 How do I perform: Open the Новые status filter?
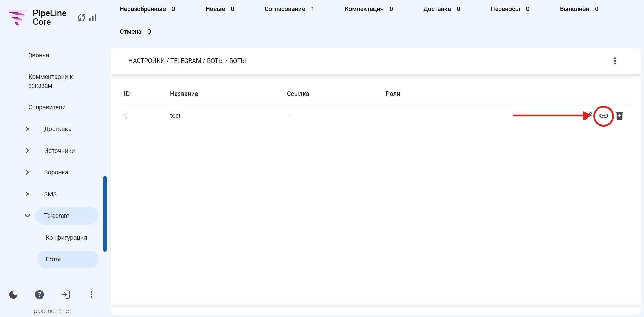point(220,9)
